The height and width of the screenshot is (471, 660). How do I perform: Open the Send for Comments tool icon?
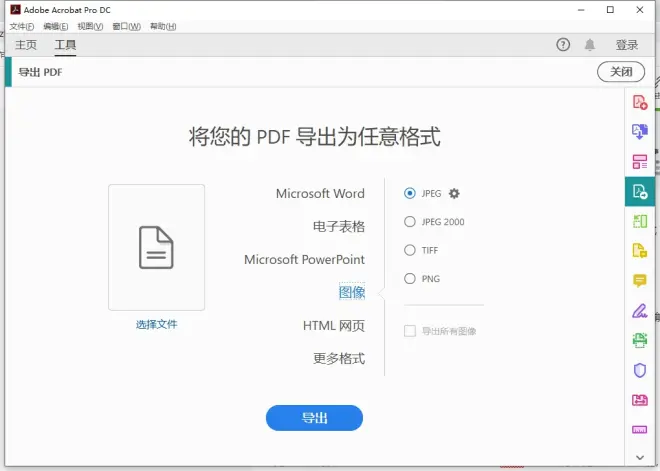pyautogui.click(x=640, y=250)
